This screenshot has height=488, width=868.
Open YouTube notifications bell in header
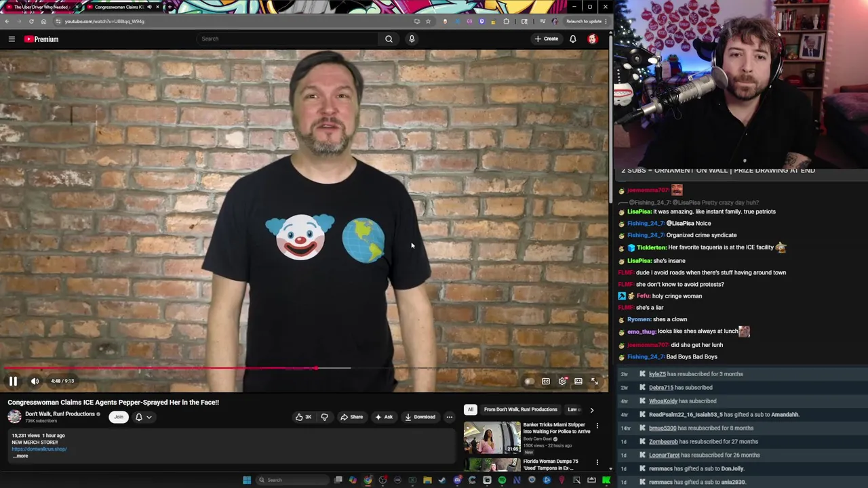click(x=573, y=39)
